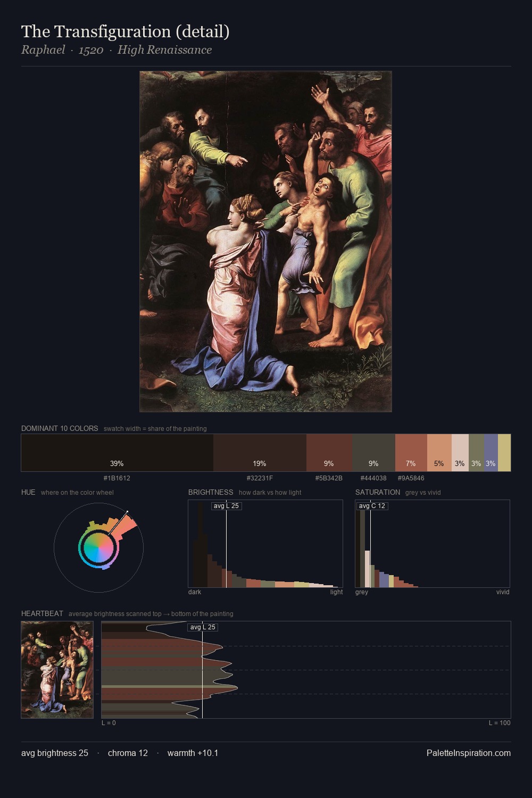Click the "chroma 12" footer stat
532x798 pixels.
[x=128, y=753]
